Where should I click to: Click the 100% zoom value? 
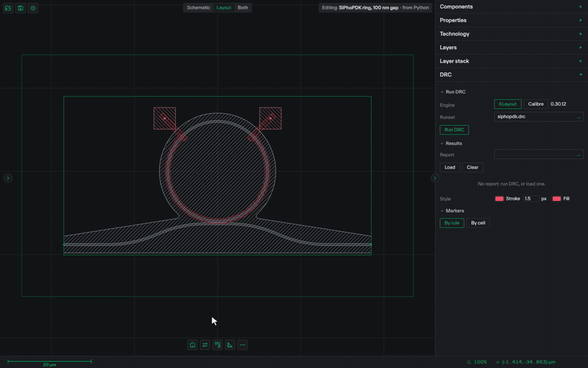481,362
